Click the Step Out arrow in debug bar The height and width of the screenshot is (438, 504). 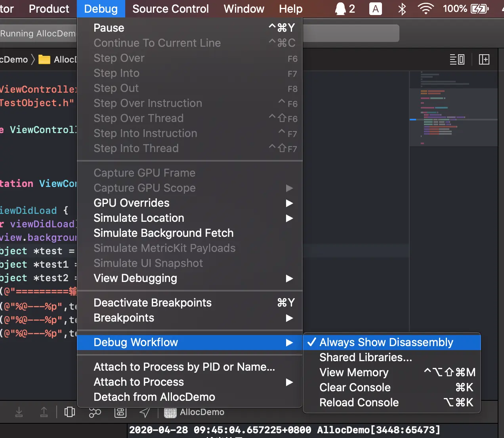pyautogui.click(x=44, y=412)
